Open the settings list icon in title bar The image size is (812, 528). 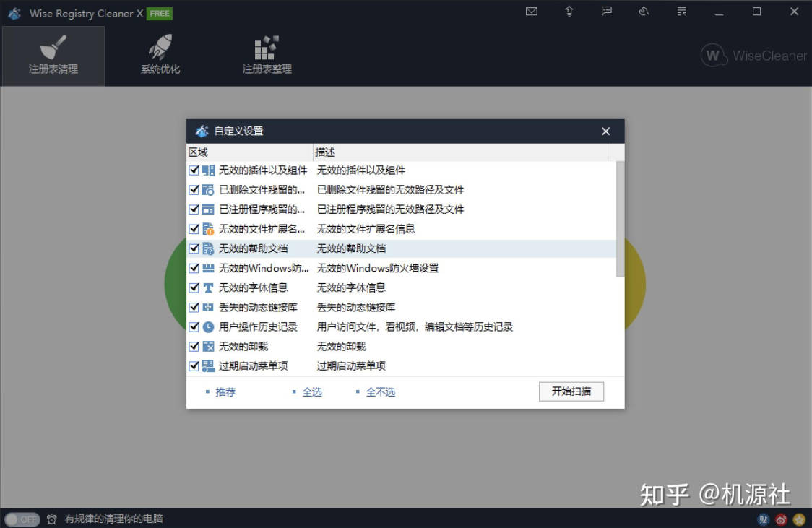point(681,12)
